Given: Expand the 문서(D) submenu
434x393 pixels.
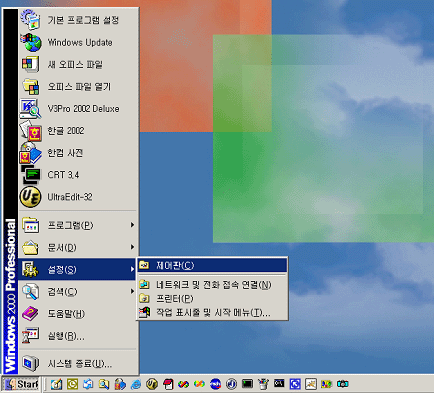Looking at the screenshot, I should tap(78, 247).
